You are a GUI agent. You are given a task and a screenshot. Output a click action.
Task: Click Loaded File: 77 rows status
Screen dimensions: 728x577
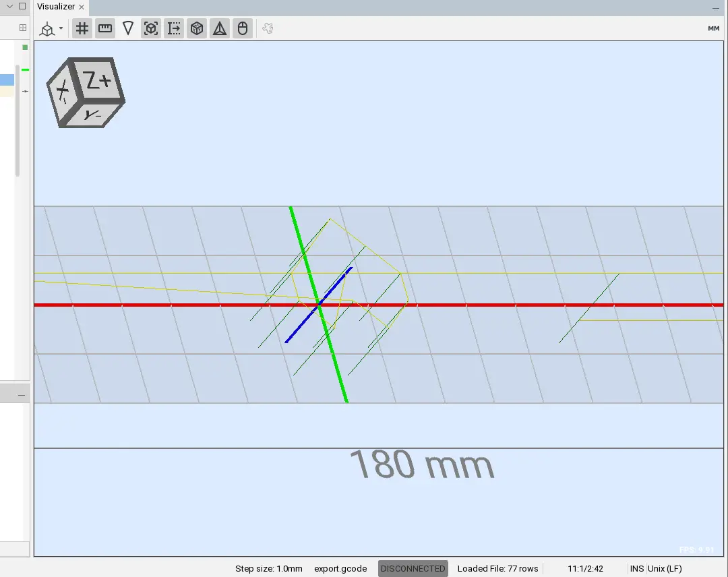point(497,569)
